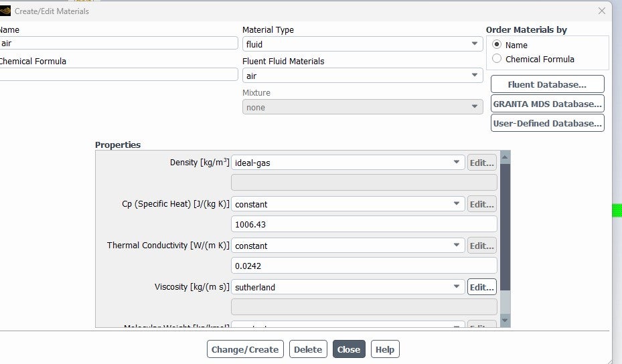Select the Chemical Formula radio button
Image resolution: width=622 pixels, height=364 pixels.
click(x=497, y=59)
